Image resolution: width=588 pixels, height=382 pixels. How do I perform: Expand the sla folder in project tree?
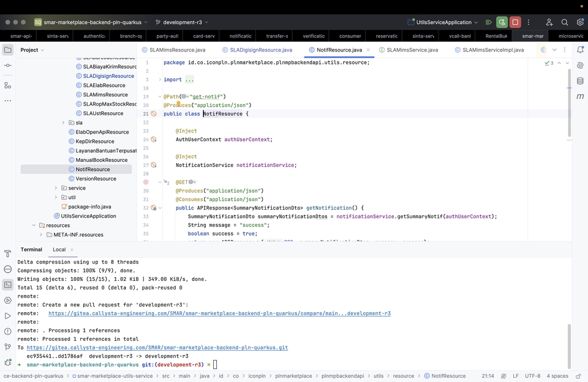(63, 123)
